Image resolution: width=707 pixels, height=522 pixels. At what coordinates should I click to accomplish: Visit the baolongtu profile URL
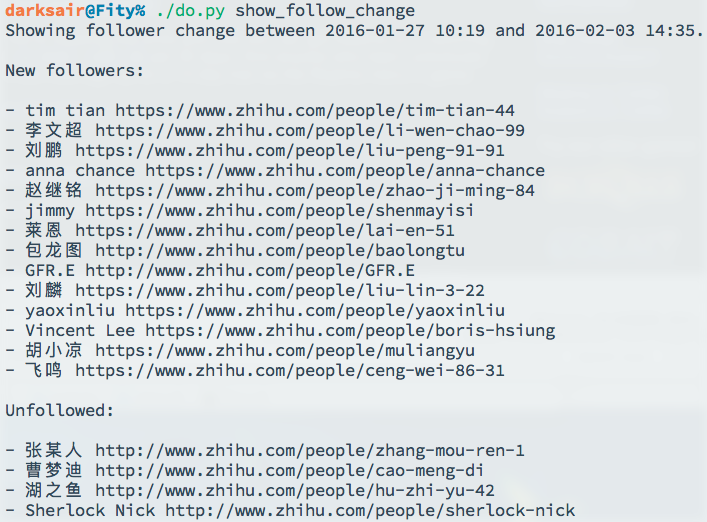[280, 250]
